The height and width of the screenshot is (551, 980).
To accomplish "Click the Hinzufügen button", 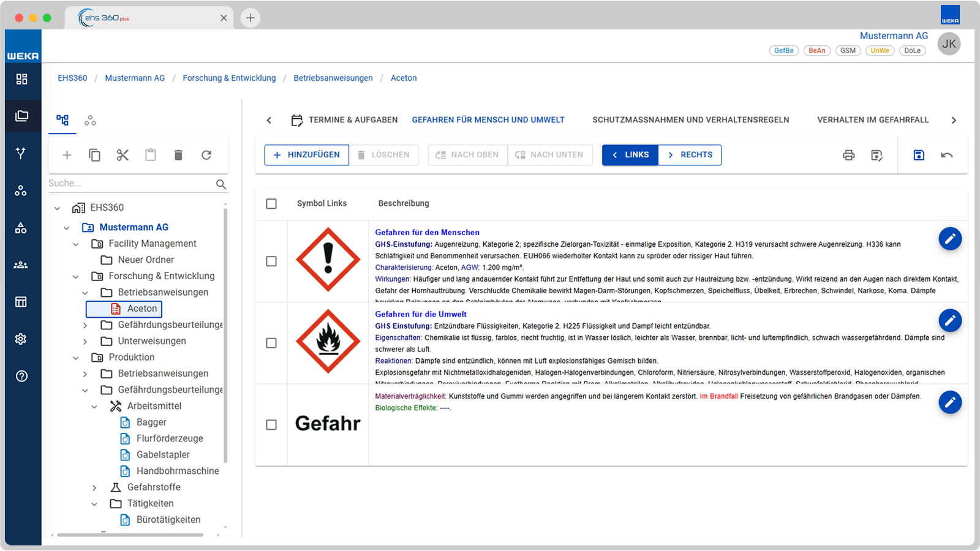I will coord(306,155).
